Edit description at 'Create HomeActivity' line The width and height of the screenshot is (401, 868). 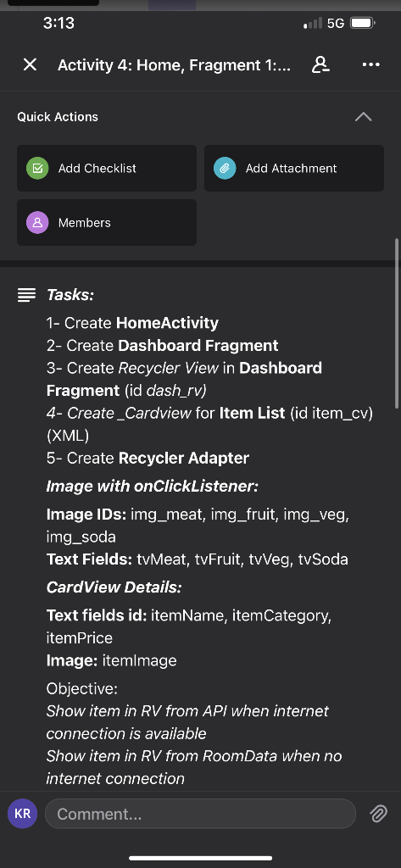[x=132, y=323]
